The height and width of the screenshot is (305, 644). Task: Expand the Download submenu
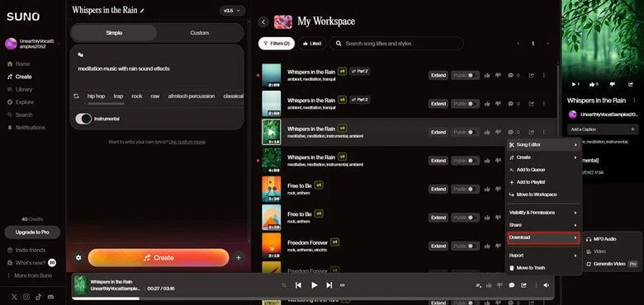coord(544,237)
